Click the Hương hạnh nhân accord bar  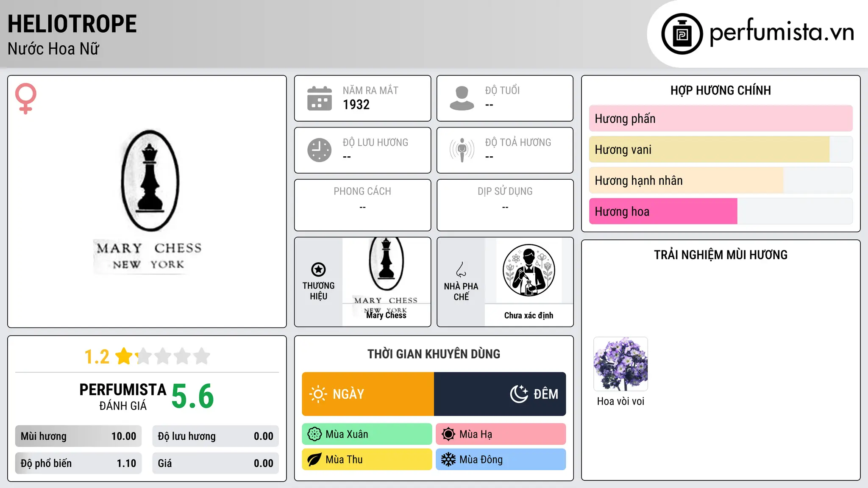pos(721,180)
